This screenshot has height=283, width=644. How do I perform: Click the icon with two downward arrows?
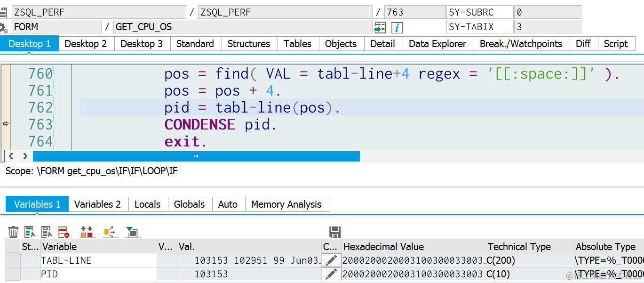[87, 232]
